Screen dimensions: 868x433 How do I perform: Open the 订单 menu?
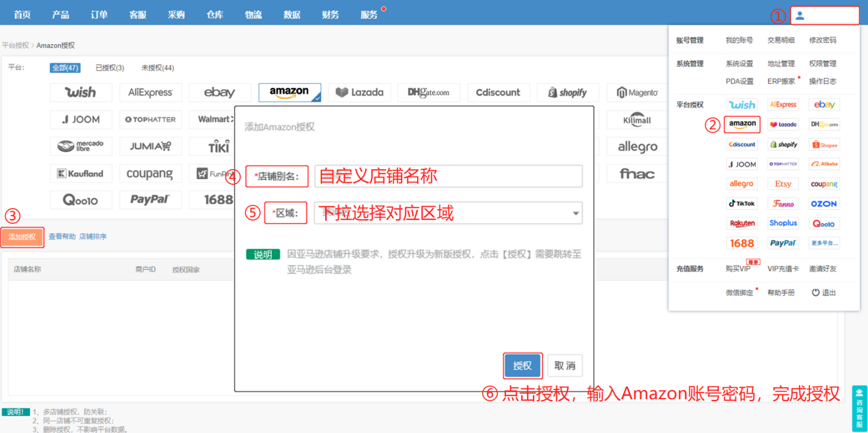click(x=99, y=15)
